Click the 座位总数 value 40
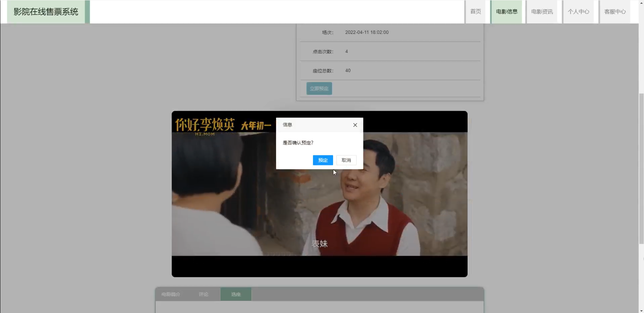644x313 pixels. click(348, 71)
